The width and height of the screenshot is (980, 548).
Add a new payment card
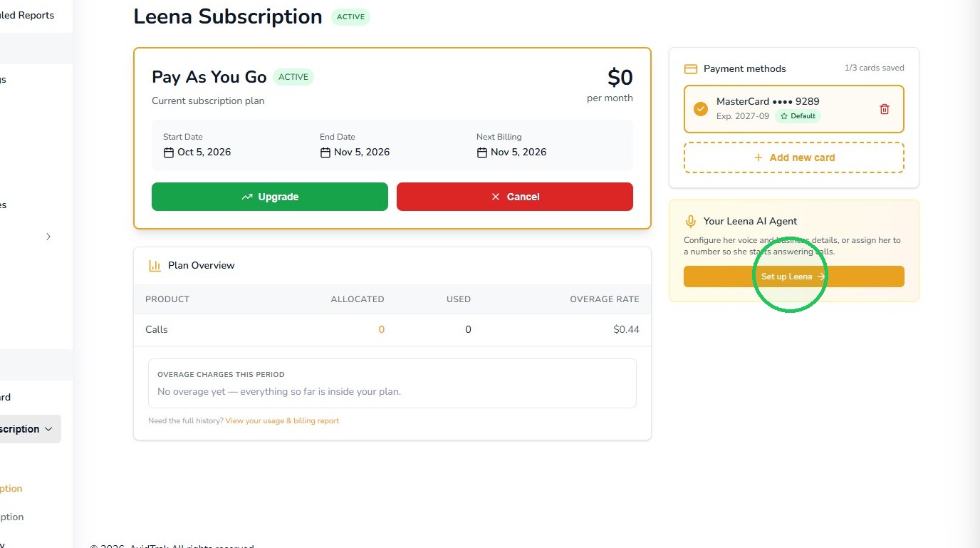tap(794, 157)
